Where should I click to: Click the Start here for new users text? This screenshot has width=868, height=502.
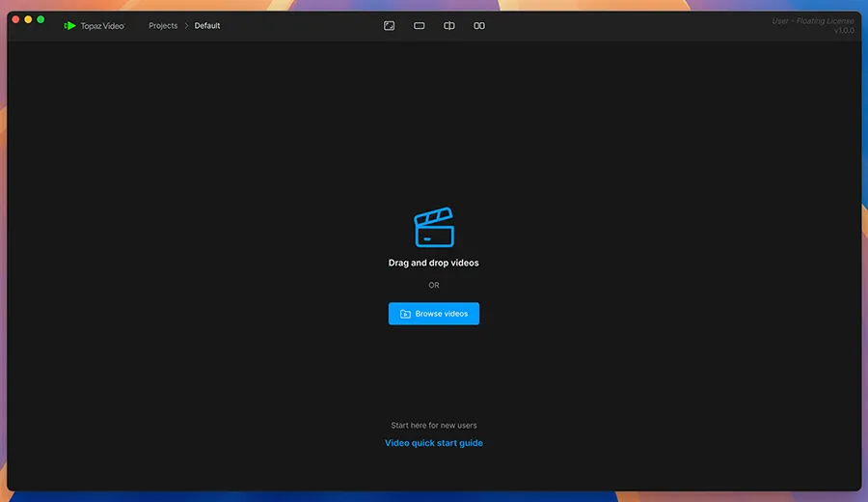(434, 425)
